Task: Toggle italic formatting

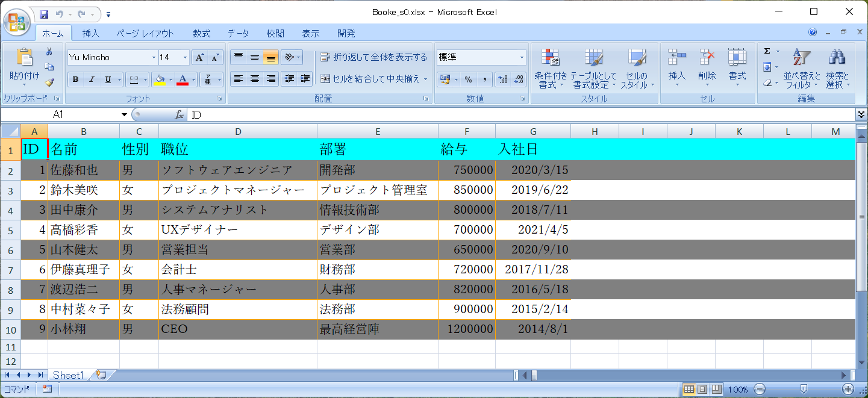Action: [92, 79]
